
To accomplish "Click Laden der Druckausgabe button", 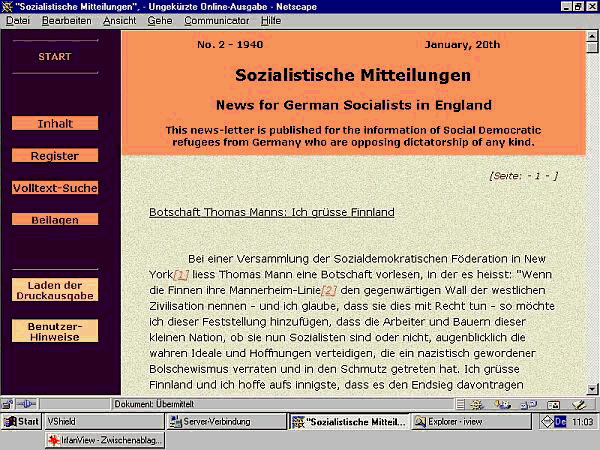I will tap(55, 290).
